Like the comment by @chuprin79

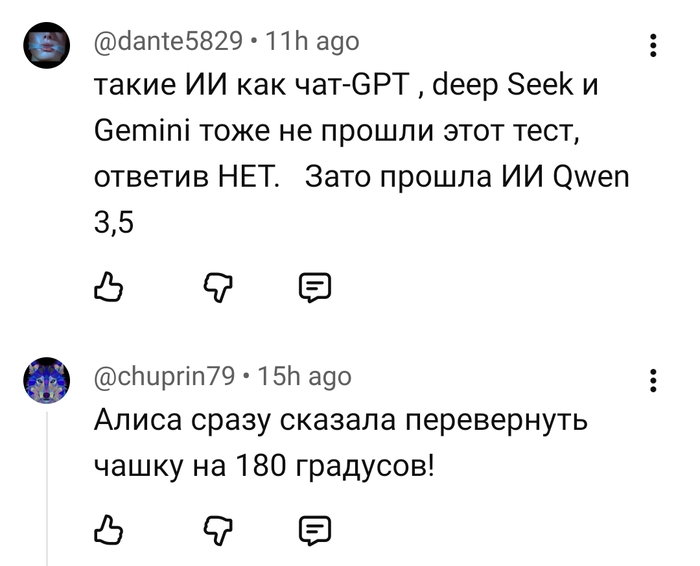[107, 527]
